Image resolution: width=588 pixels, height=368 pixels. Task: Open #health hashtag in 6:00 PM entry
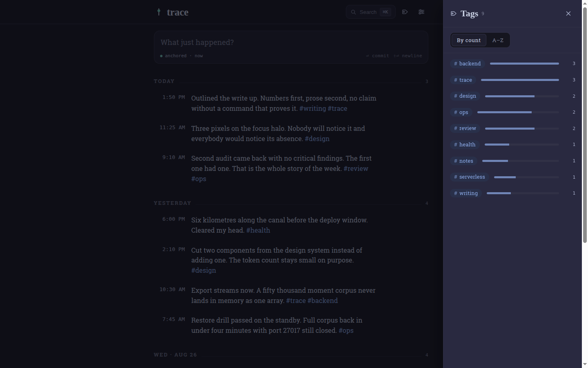258,230
